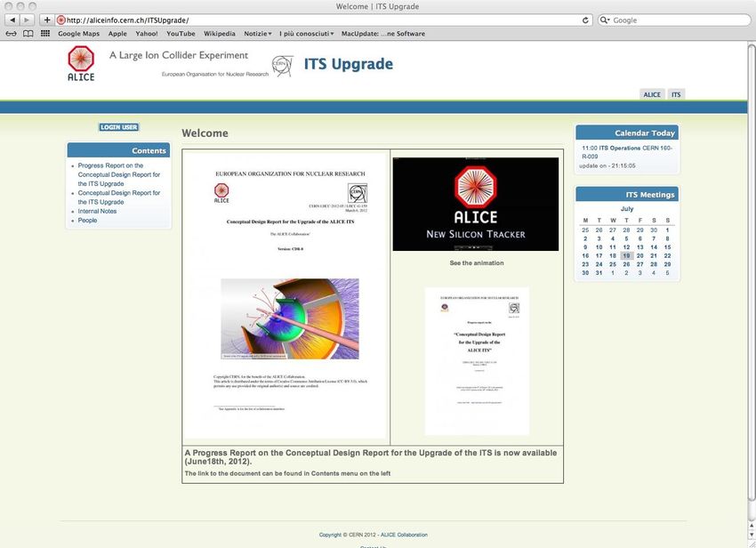
Task: Open the Google search field magnifier dropdown
Action: coord(606,20)
